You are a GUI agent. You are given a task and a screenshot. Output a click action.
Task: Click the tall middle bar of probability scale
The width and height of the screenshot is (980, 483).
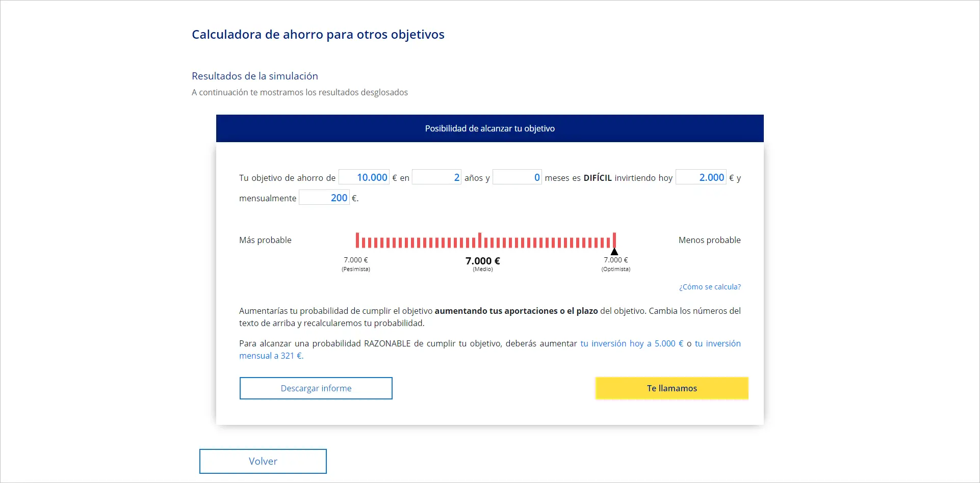click(x=480, y=240)
